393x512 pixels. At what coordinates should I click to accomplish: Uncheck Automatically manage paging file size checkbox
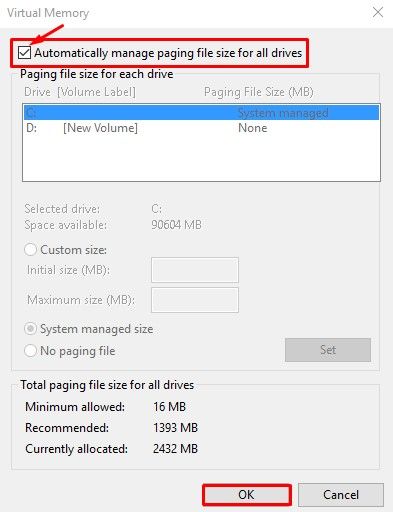[x=25, y=53]
